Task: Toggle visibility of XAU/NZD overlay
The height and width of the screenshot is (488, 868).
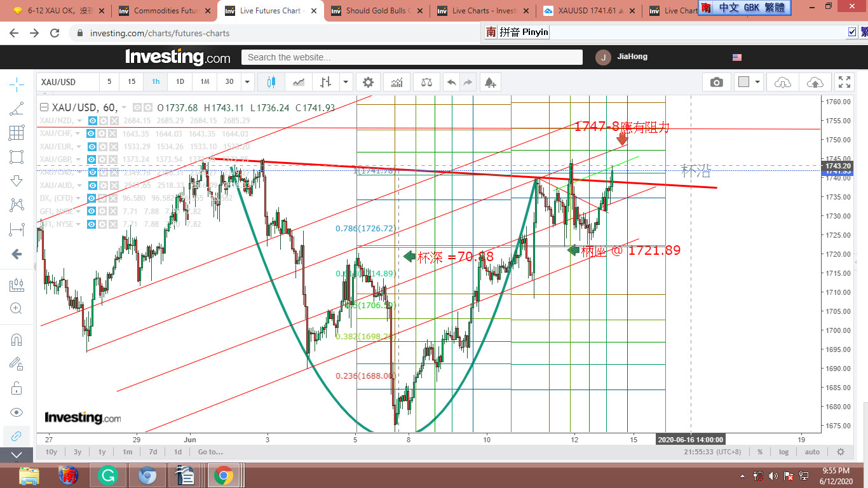Action: click(x=93, y=121)
